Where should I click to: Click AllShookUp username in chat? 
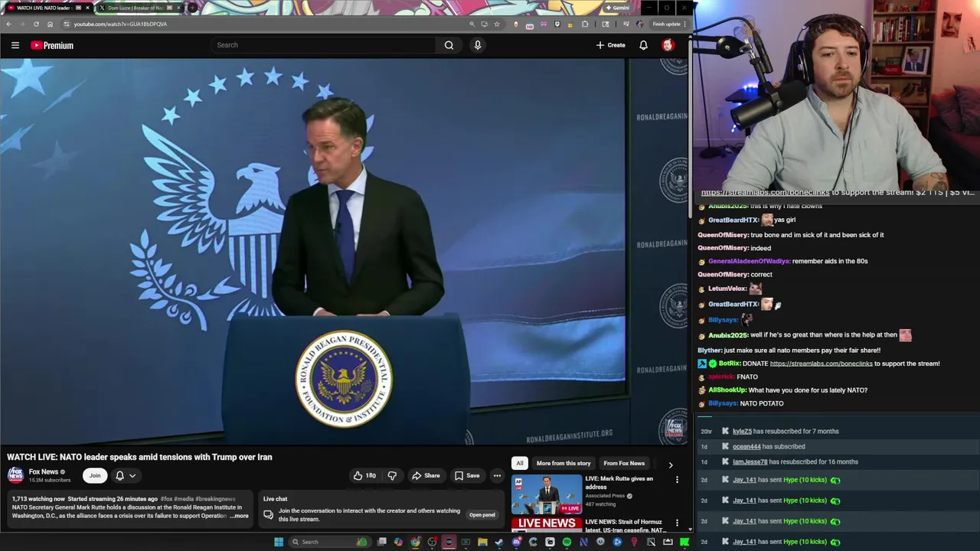[727, 390]
